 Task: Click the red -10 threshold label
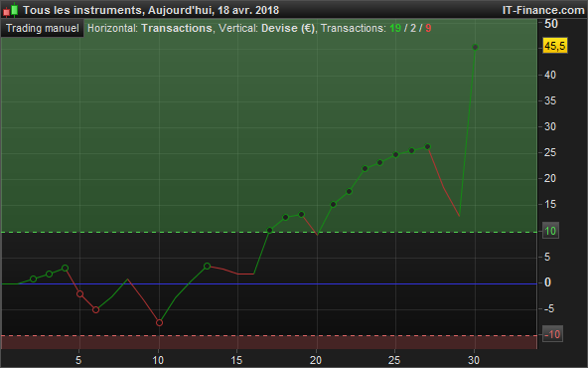click(x=552, y=334)
